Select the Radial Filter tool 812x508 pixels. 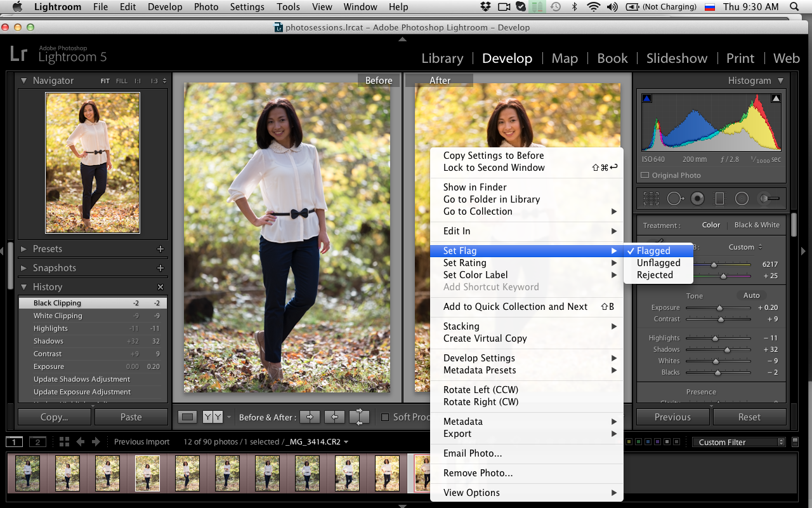742,199
